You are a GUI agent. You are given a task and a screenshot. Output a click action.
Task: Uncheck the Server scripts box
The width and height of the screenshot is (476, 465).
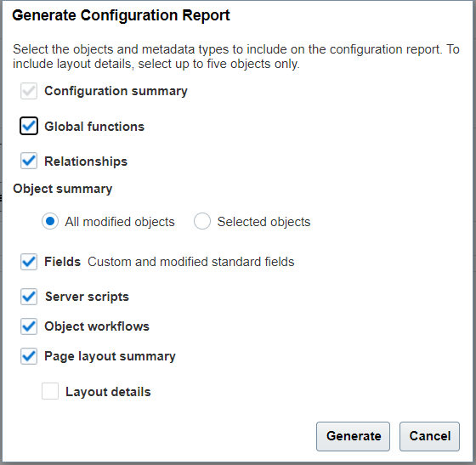29,297
